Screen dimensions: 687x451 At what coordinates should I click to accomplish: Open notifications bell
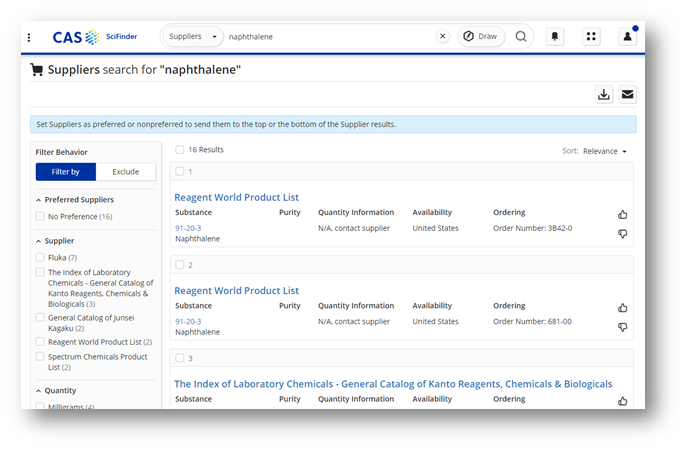pyautogui.click(x=555, y=36)
